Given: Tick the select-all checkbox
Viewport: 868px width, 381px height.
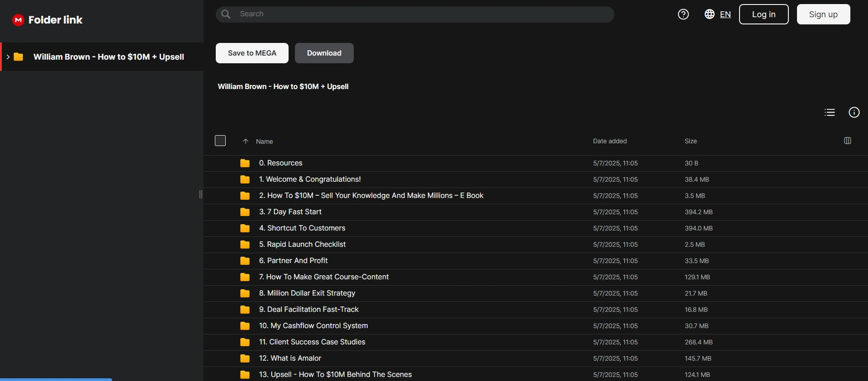Looking at the screenshot, I should [x=220, y=141].
